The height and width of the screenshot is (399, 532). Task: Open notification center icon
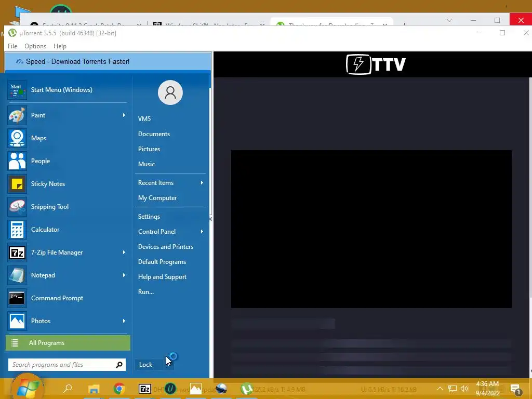[515, 389]
